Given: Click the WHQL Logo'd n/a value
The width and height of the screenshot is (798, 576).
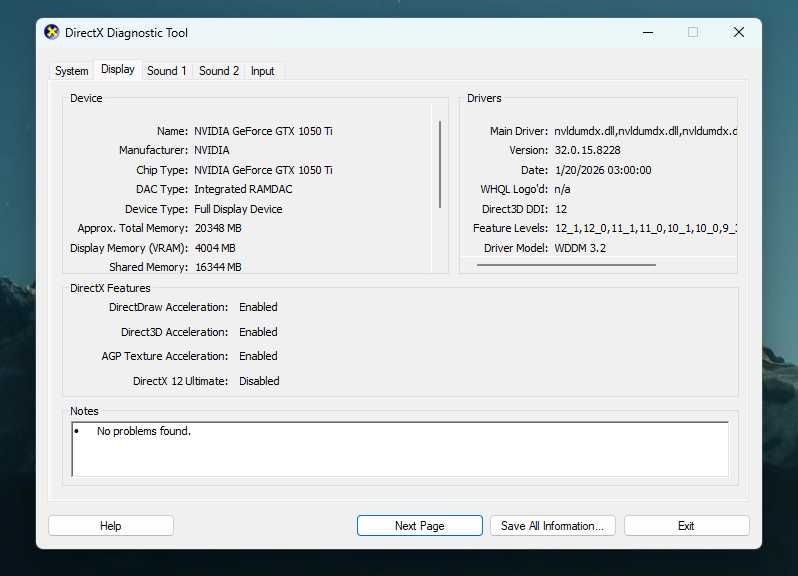Looking at the screenshot, I should point(562,189).
